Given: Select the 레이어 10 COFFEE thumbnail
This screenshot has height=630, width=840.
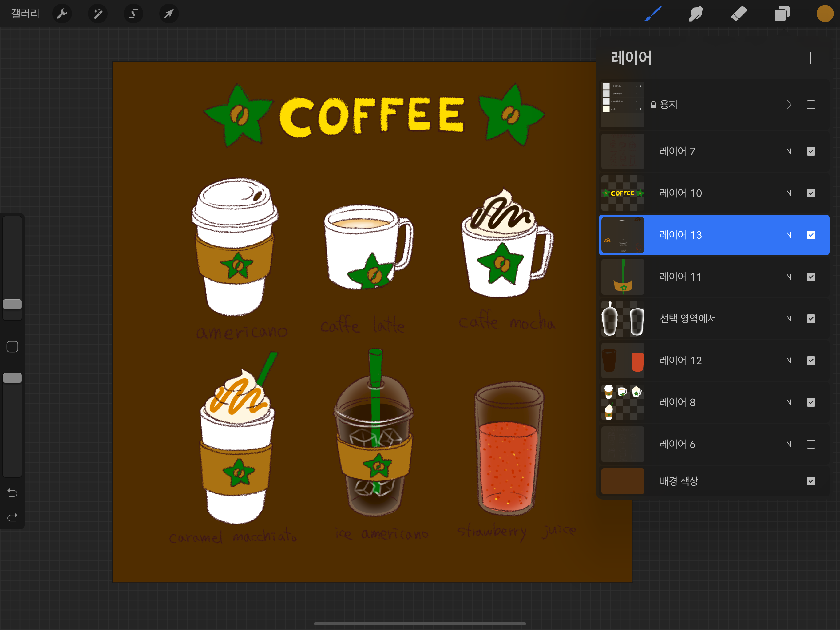Looking at the screenshot, I should (x=623, y=193).
